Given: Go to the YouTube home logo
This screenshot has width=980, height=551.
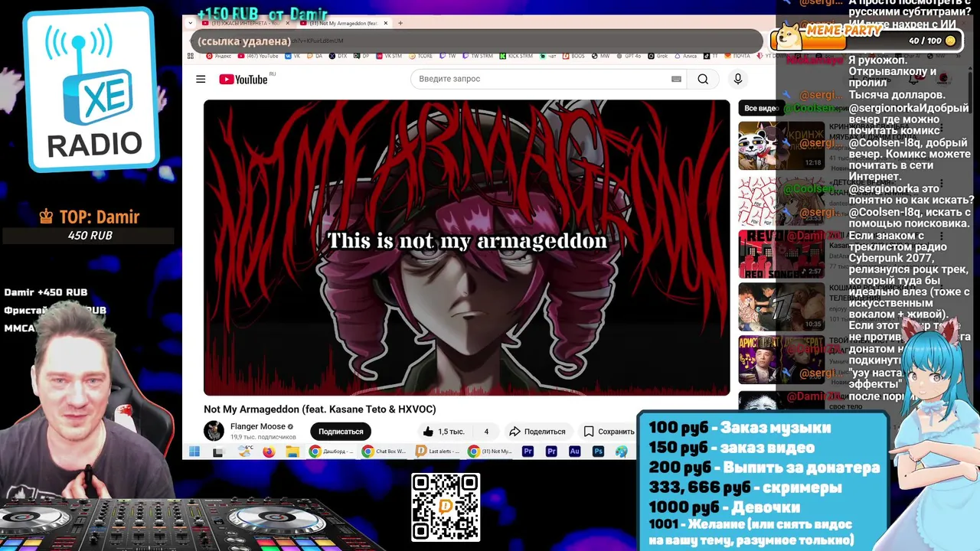Looking at the screenshot, I should [x=243, y=79].
